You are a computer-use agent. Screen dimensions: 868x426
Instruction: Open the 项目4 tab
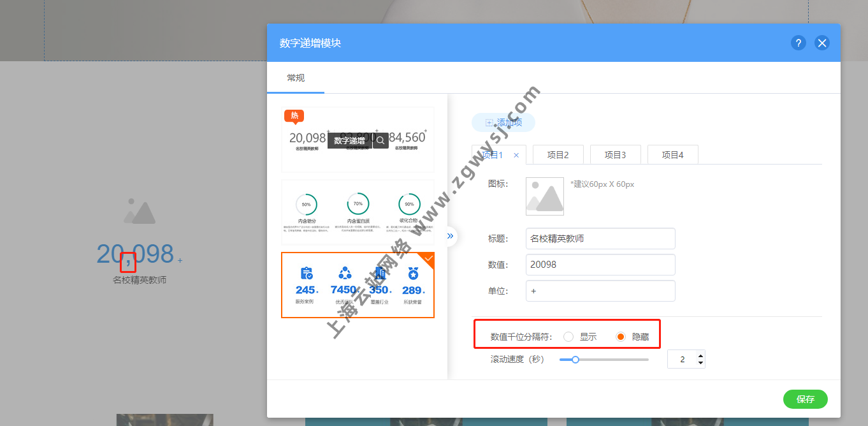coord(672,154)
